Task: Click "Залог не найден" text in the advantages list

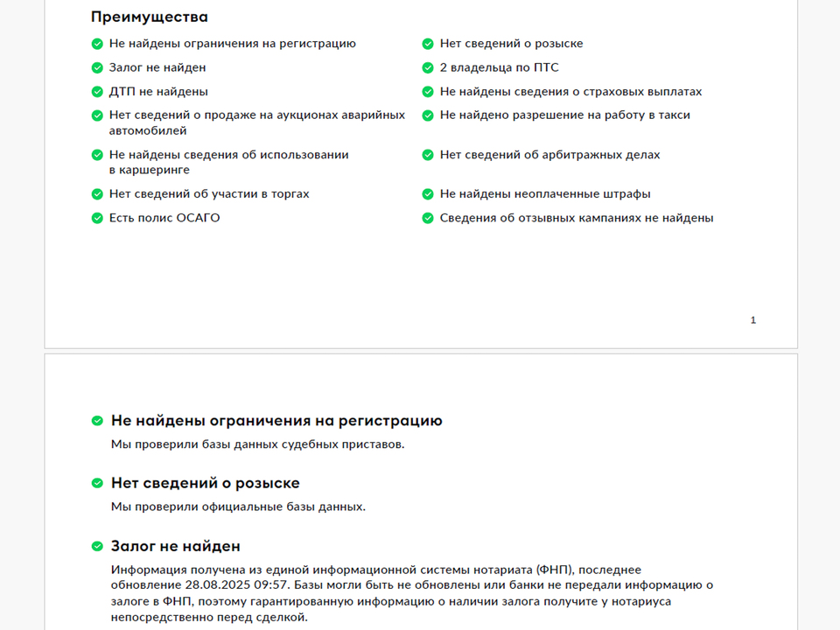Action: 157,67
